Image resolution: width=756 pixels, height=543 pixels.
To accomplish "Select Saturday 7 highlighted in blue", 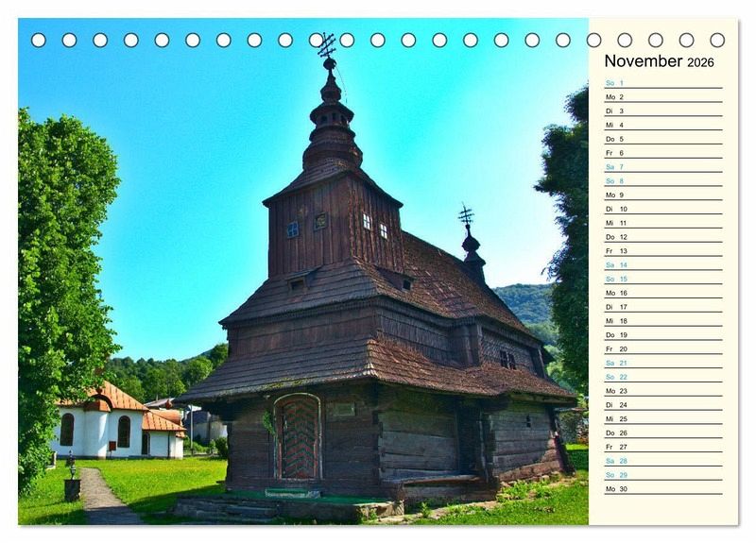I will click(661, 167).
